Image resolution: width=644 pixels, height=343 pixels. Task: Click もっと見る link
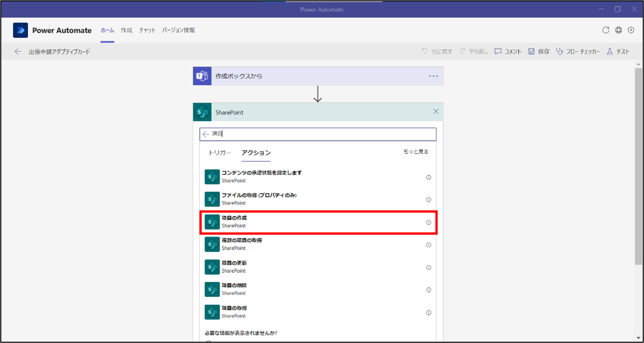(416, 151)
